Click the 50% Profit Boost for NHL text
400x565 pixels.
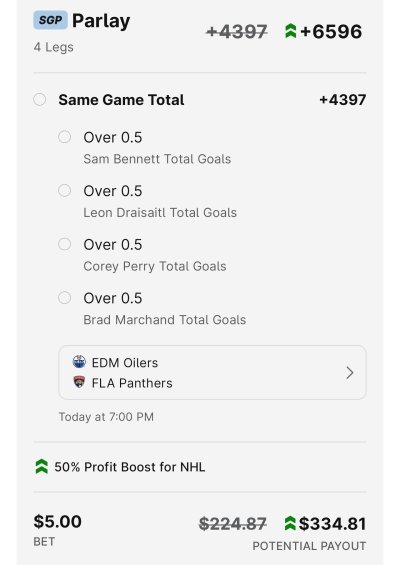click(x=130, y=467)
